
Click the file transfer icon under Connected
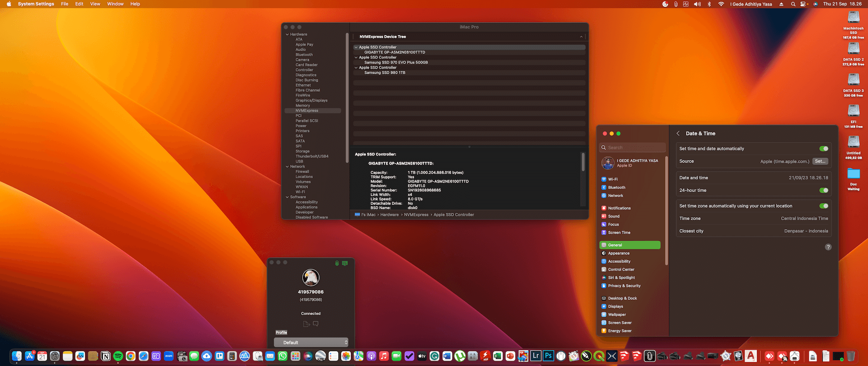[307, 324]
